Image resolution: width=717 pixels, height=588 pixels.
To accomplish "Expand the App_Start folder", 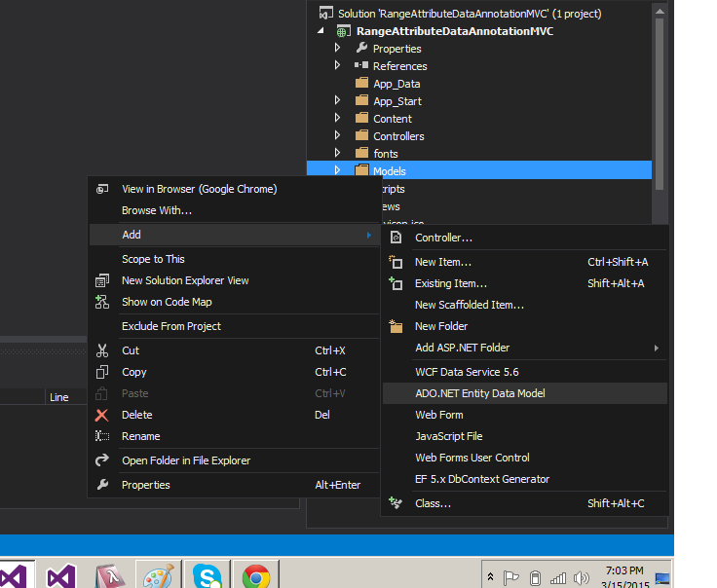I will [x=337, y=100].
